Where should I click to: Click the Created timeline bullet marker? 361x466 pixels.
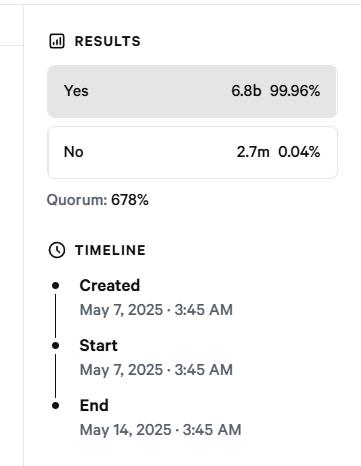click(56, 286)
